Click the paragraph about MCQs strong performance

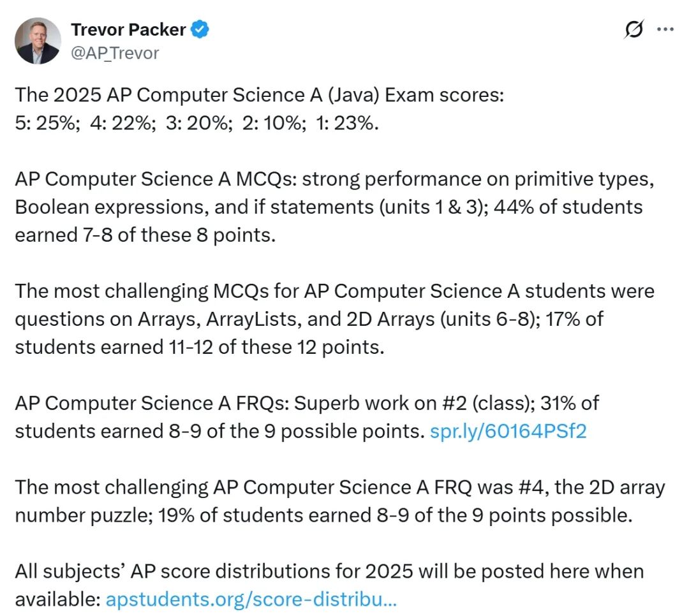(335, 207)
